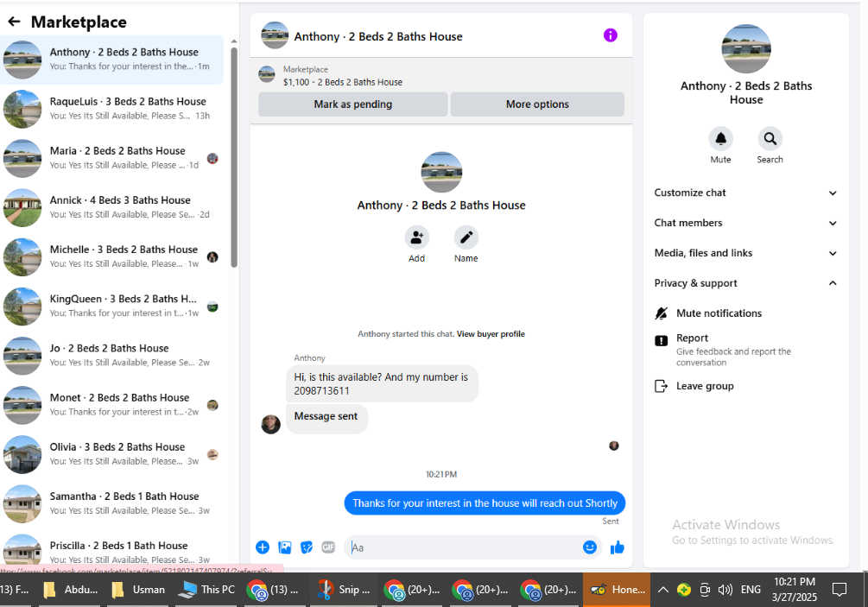This screenshot has height=607, width=868.
Task: Click the sender avatar beside Message sent
Action: tap(270, 425)
